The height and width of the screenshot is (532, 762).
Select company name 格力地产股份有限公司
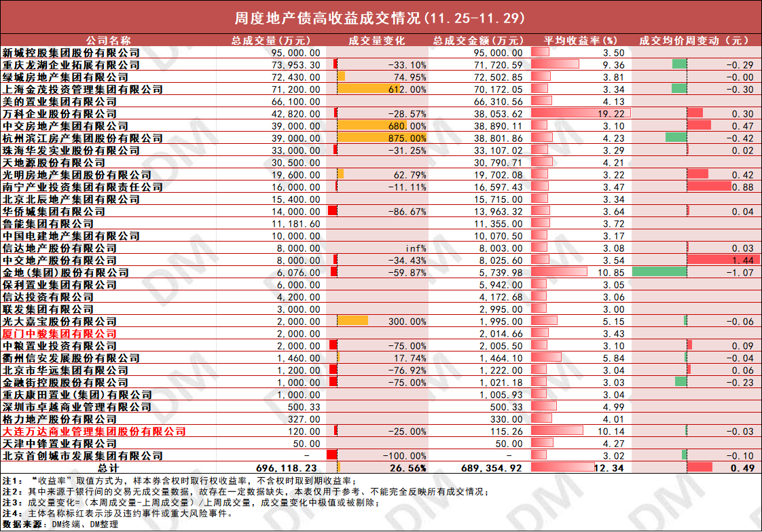[x=59, y=419]
